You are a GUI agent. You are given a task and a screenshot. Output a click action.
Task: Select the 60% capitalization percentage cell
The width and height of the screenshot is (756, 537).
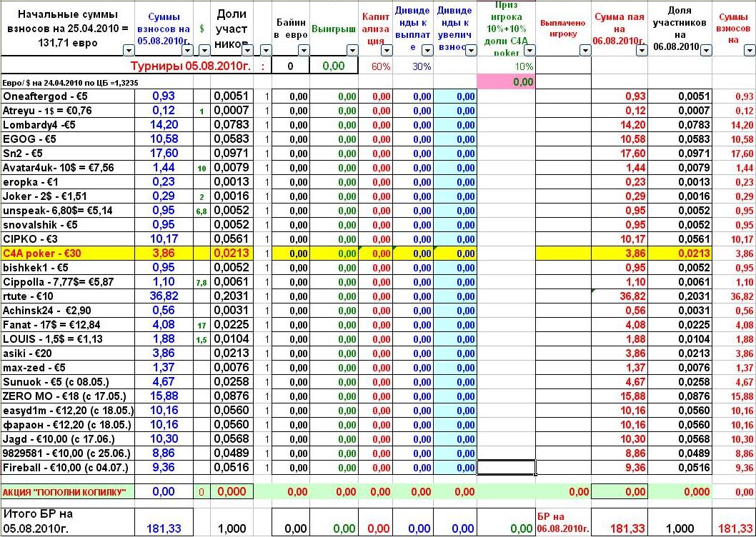(375, 66)
